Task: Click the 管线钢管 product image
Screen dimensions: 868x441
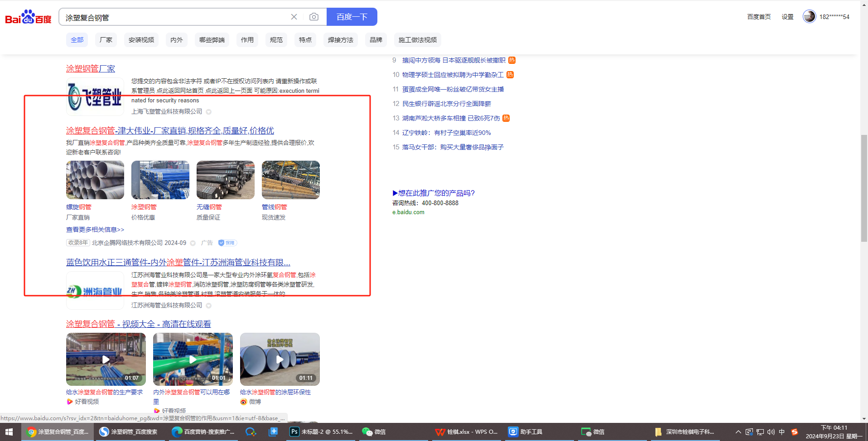Action: coord(291,180)
